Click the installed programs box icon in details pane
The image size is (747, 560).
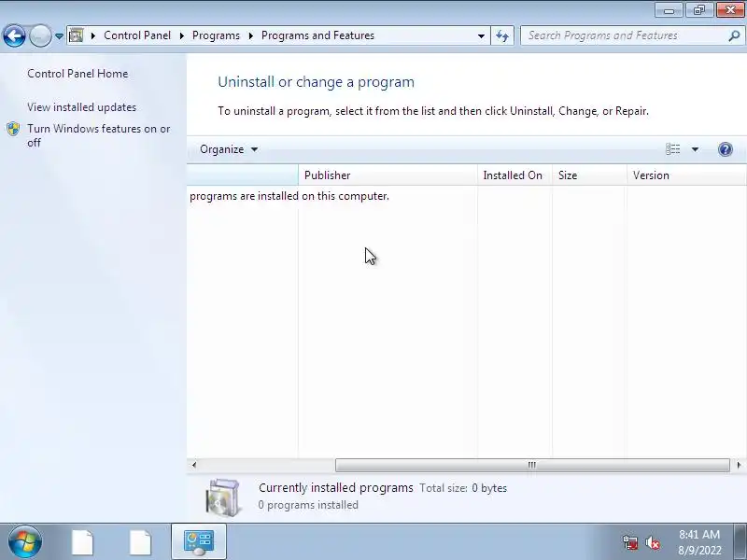tap(223, 497)
